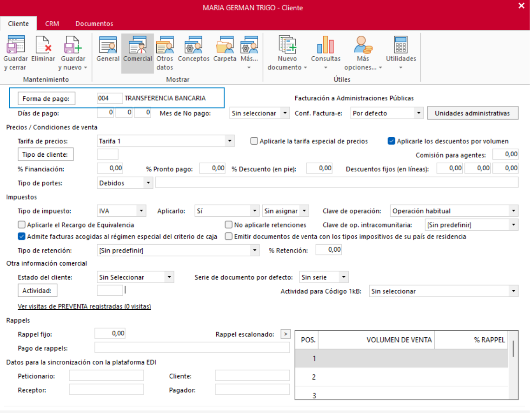Image resolution: width=532 pixels, height=413 pixels.
Task: Click the % Financiación field
Action: 110,168
